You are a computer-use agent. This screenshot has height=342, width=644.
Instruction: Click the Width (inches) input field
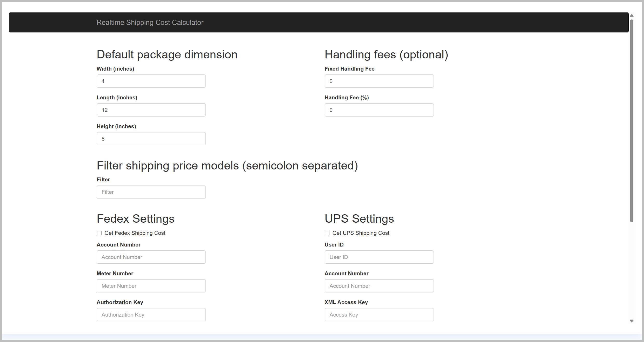151,81
